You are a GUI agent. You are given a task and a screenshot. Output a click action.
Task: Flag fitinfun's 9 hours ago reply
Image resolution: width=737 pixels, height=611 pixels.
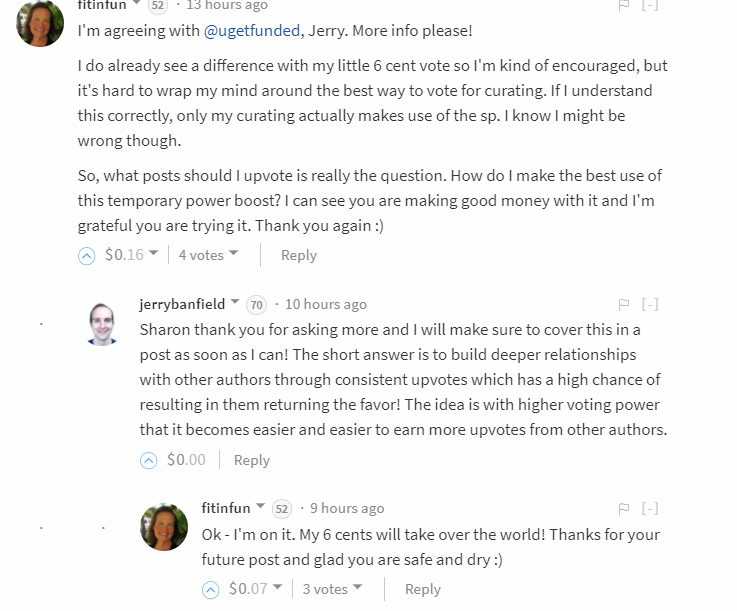(x=623, y=509)
